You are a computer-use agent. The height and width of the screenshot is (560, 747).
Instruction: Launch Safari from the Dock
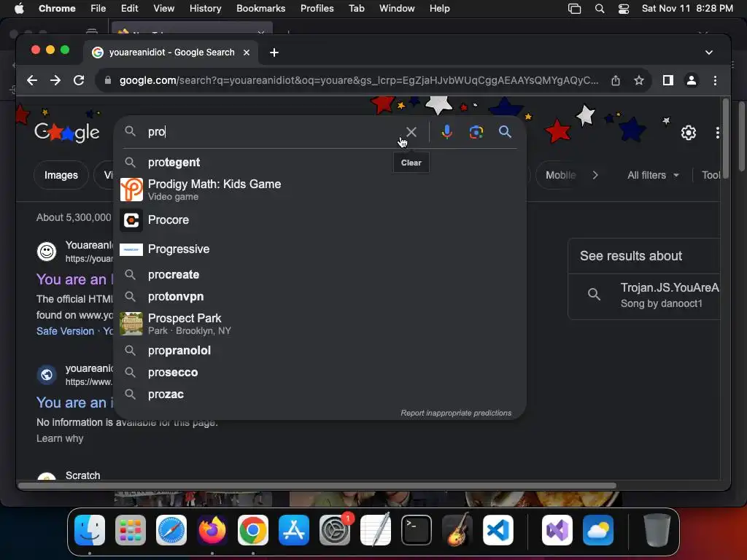(171, 530)
